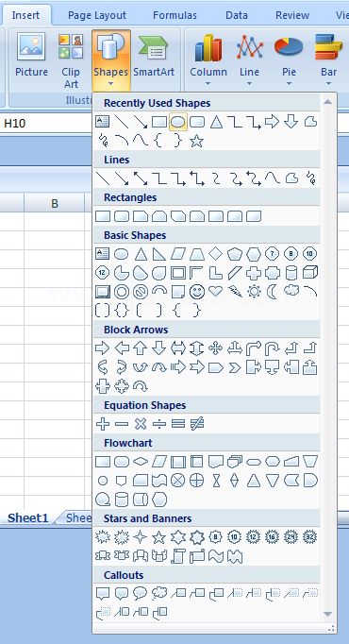
Task: Select the Vertical Scroll banner shape
Action: tap(178, 556)
